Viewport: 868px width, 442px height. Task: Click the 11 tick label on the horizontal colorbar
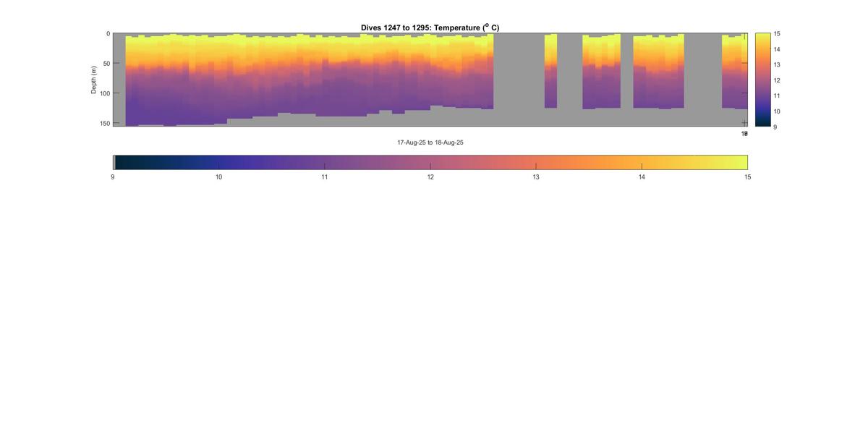tap(324, 177)
